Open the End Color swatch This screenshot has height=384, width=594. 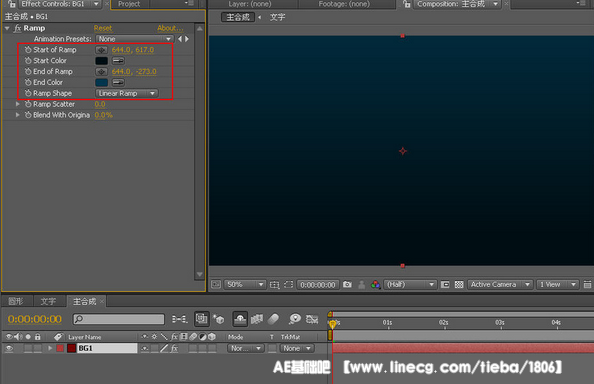pyautogui.click(x=102, y=82)
